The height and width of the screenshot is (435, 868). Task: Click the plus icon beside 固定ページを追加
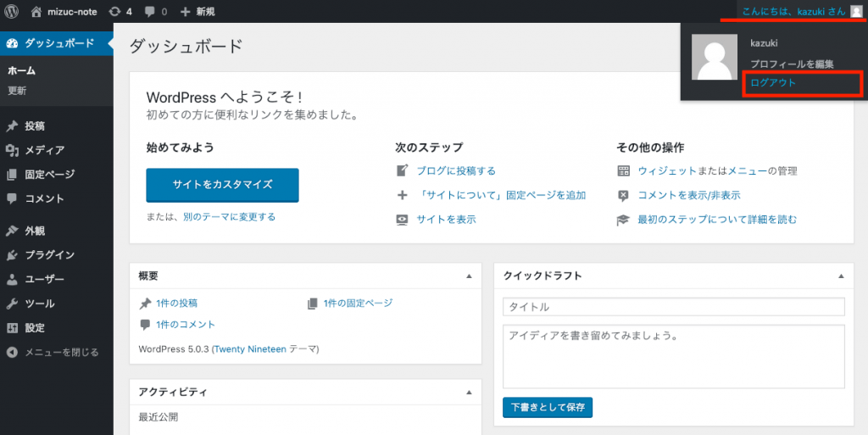pos(403,195)
